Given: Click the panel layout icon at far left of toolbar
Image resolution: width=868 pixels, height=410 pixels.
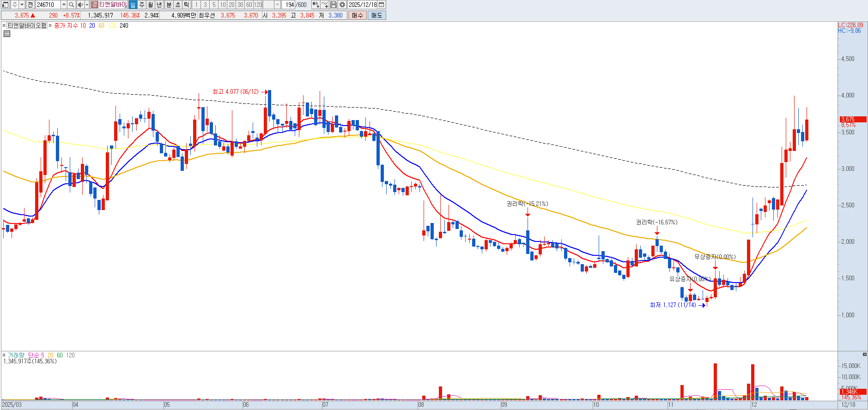Looking at the screenshot, I should pos(6,5).
